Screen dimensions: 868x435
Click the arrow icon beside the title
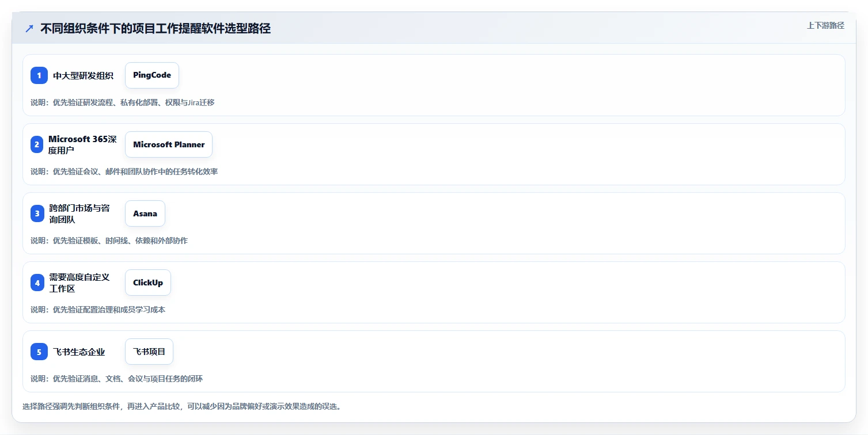(29, 28)
